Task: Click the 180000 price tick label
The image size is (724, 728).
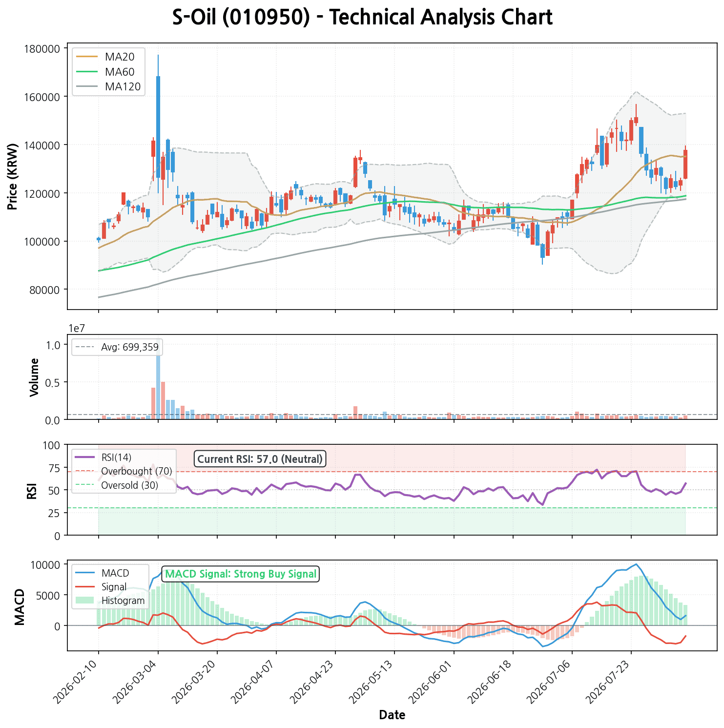Action: 41,49
